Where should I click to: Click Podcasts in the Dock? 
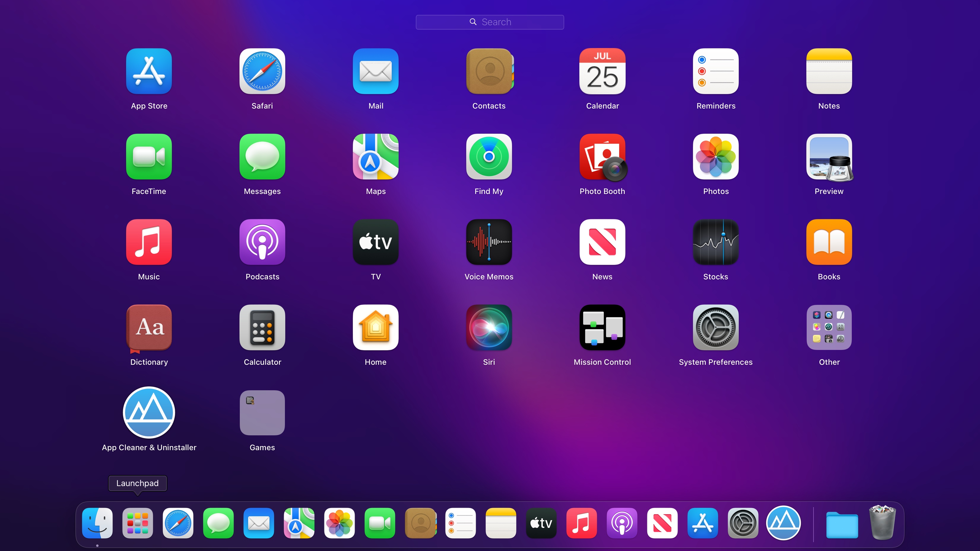pos(622,523)
